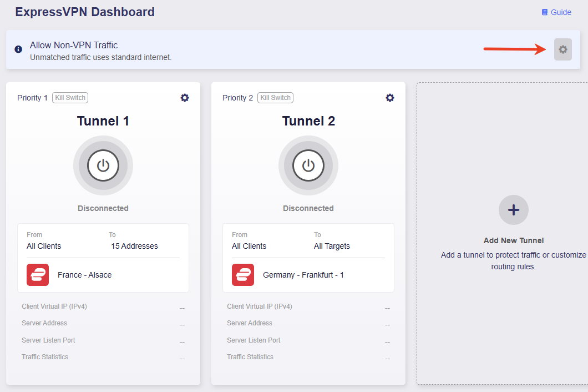Click Kill Switch badge on Tunnel 2

point(275,98)
